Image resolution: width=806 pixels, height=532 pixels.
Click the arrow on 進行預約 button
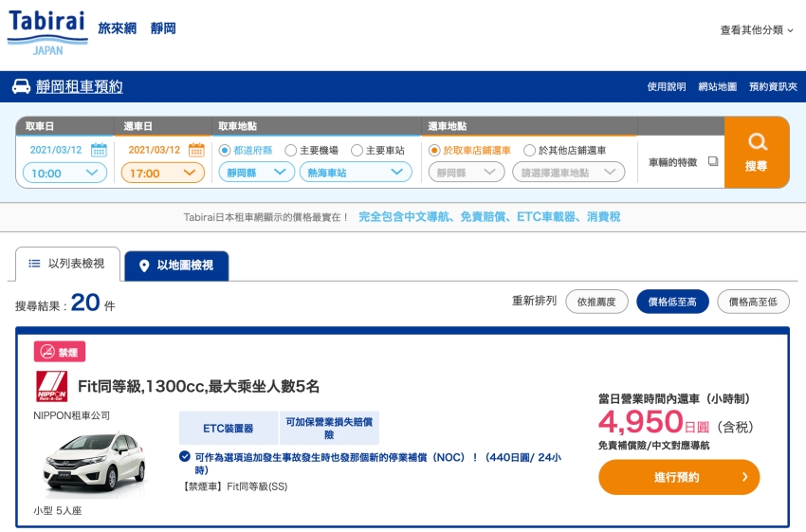744,477
